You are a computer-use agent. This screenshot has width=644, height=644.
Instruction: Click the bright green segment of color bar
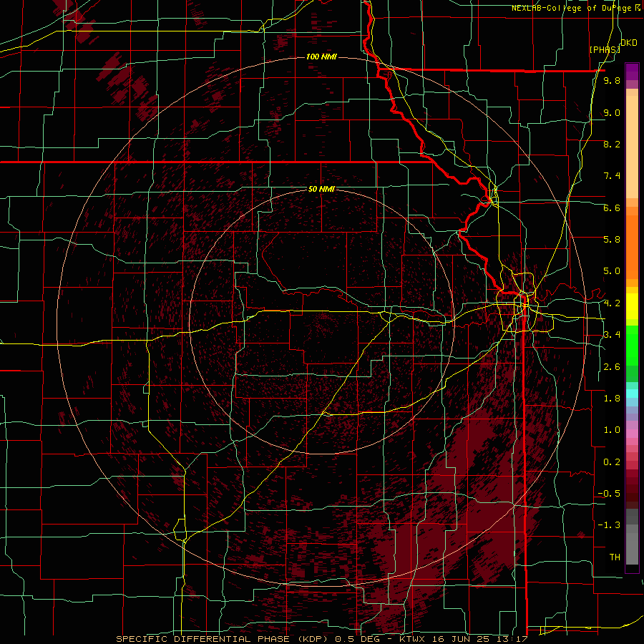632,346
